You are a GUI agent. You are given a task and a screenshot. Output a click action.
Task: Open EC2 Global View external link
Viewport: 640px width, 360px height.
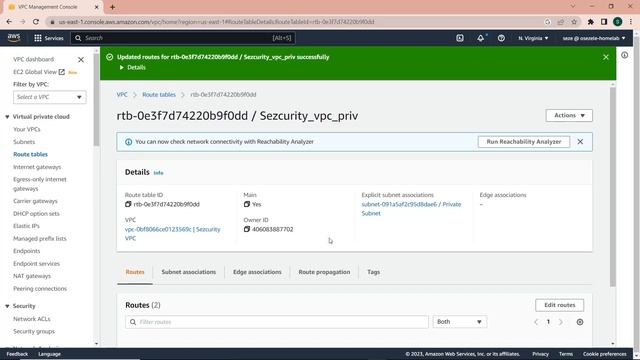(39, 72)
